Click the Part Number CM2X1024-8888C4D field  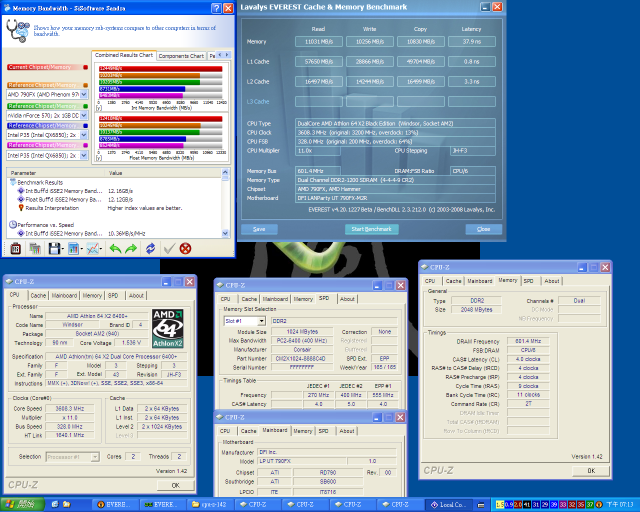click(x=303, y=358)
